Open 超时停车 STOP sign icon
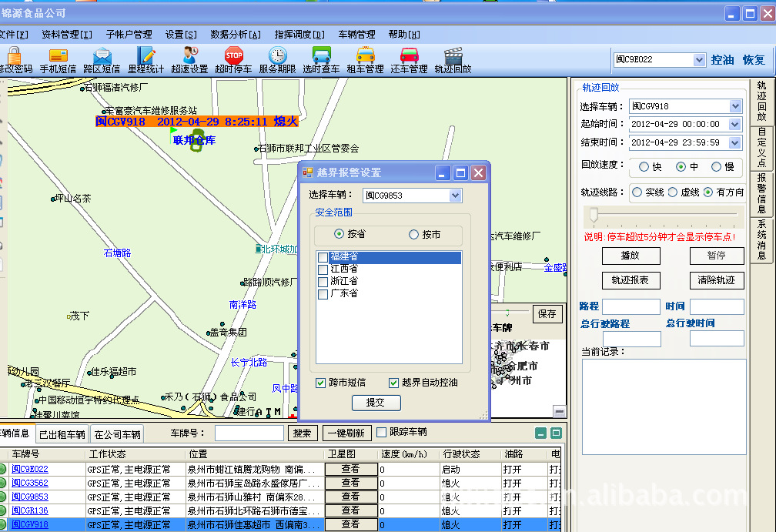This screenshot has height=532, width=776. coord(233,56)
